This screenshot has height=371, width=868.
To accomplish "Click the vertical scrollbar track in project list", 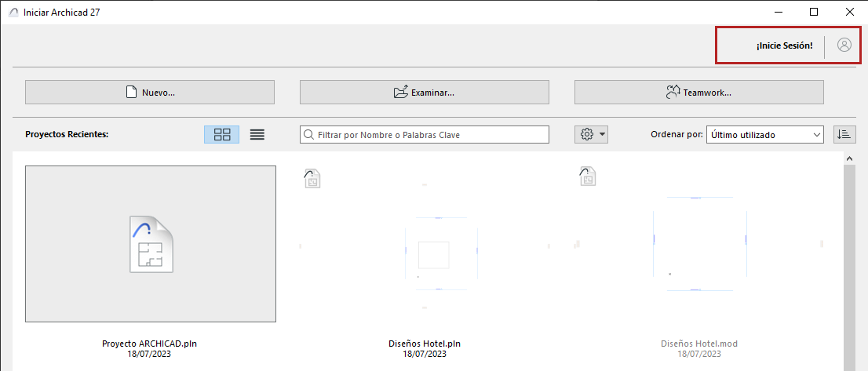I will [849, 268].
